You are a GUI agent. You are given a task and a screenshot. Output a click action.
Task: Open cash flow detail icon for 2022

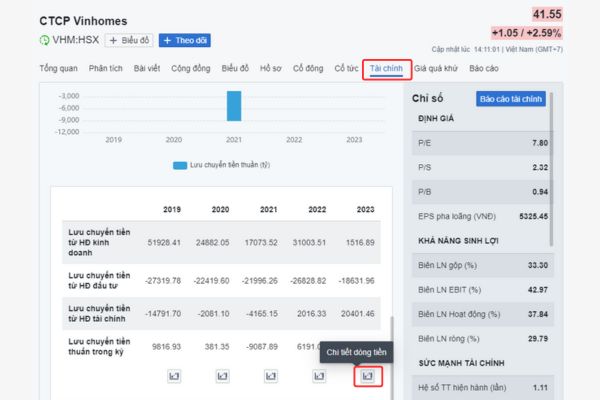pos(319,376)
